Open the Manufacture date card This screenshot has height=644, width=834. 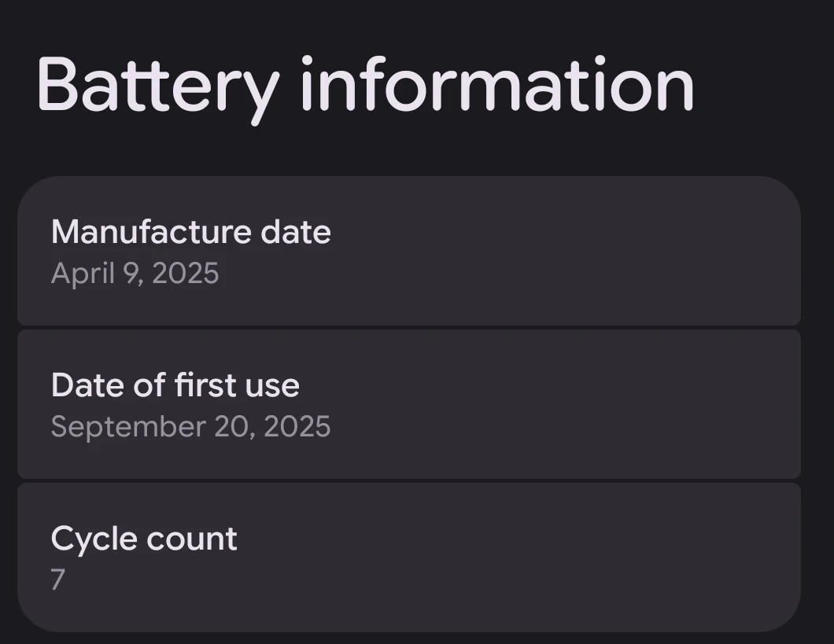pyautogui.click(x=409, y=251)
